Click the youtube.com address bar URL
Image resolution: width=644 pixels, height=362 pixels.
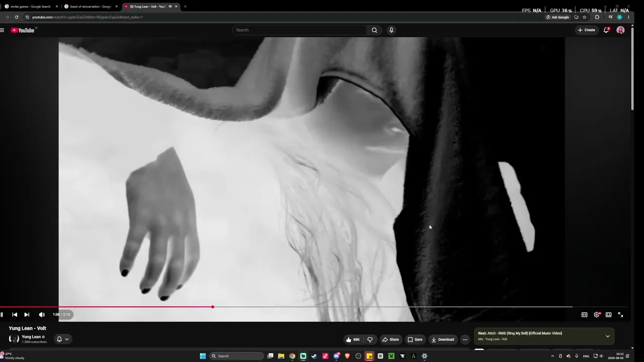tap(88, 17)
